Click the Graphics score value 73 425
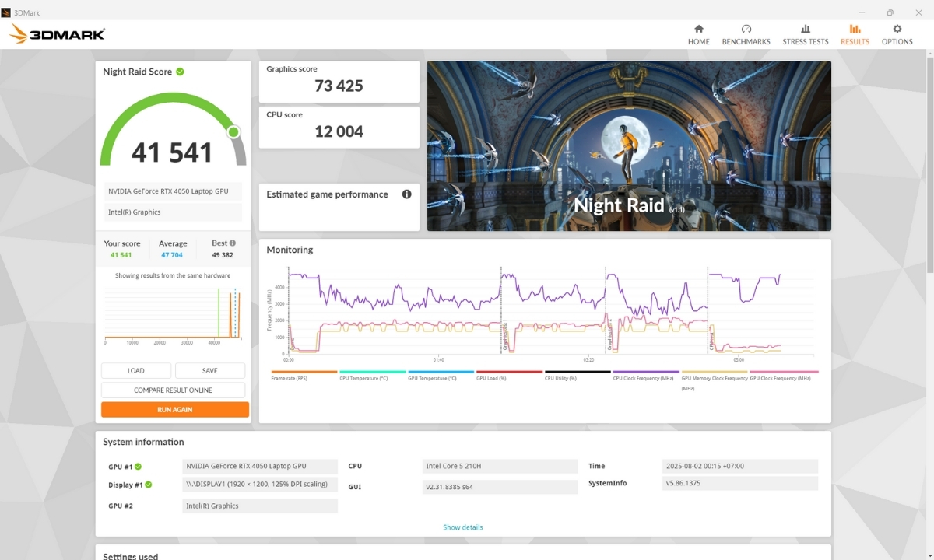This screenshot has width=934, height=560. (x=339, y=86)
